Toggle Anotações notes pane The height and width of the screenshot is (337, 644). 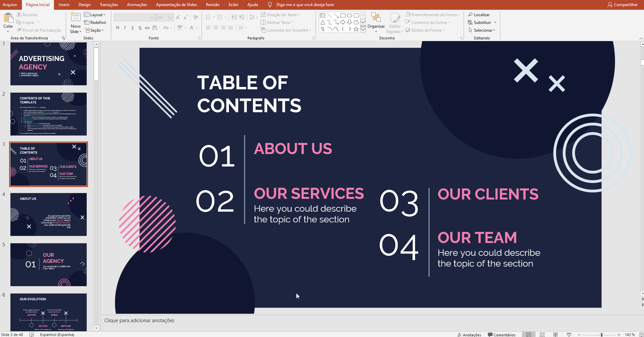pyautogui.click(x=469, y=335)
